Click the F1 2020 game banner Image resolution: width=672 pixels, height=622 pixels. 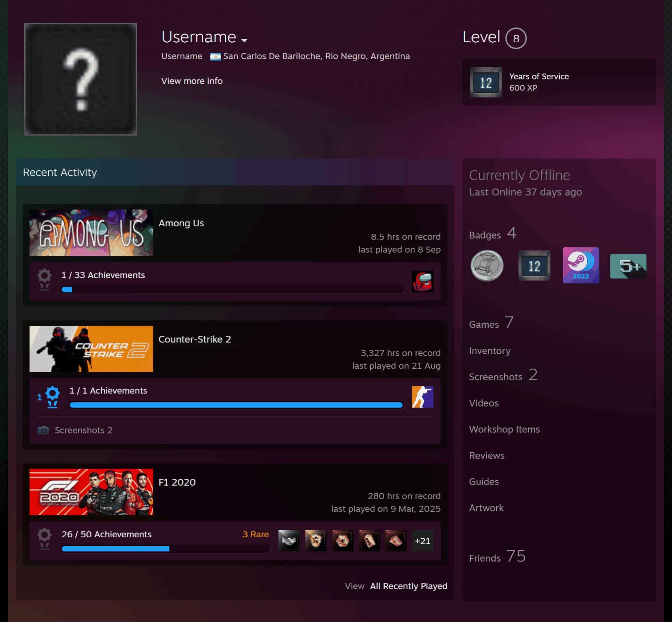[x=91, y=492]
